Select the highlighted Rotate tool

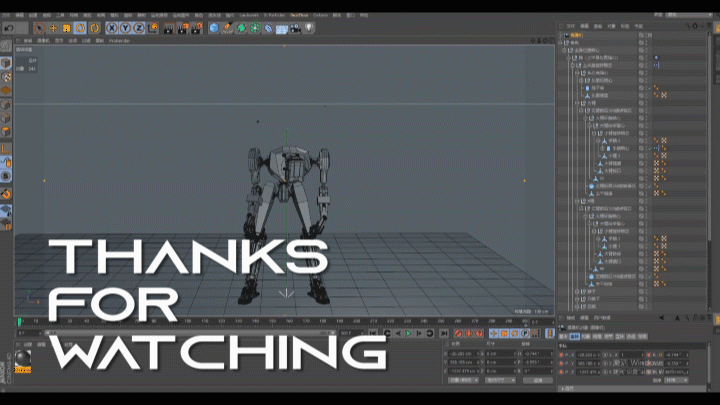[x=80, y=28]
